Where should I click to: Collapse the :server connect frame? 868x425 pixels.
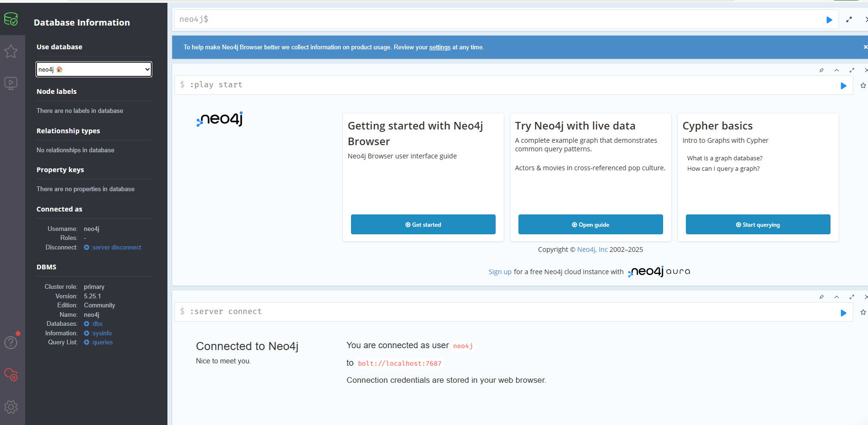click(837, 297)
